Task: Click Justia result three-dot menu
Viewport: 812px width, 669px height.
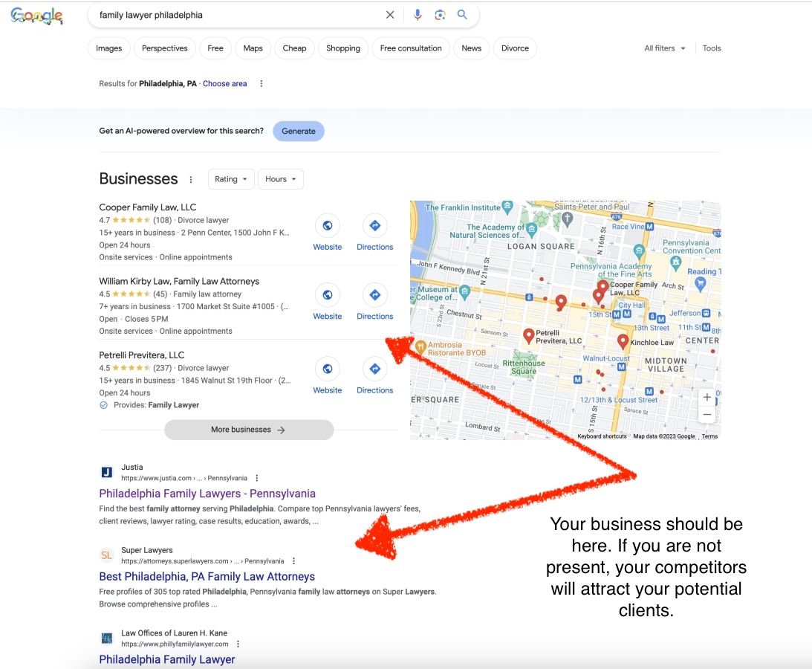Action: click(x=257, y=478)
